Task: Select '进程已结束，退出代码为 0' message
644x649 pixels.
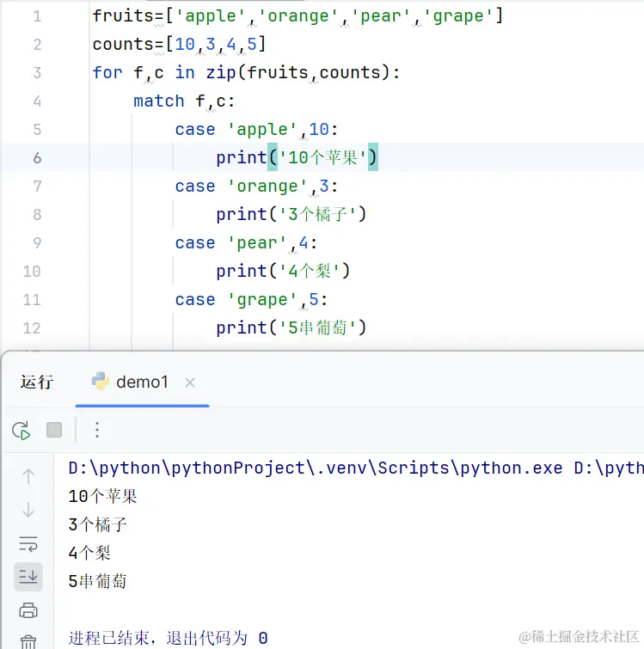Action: [x=168, y=638]
